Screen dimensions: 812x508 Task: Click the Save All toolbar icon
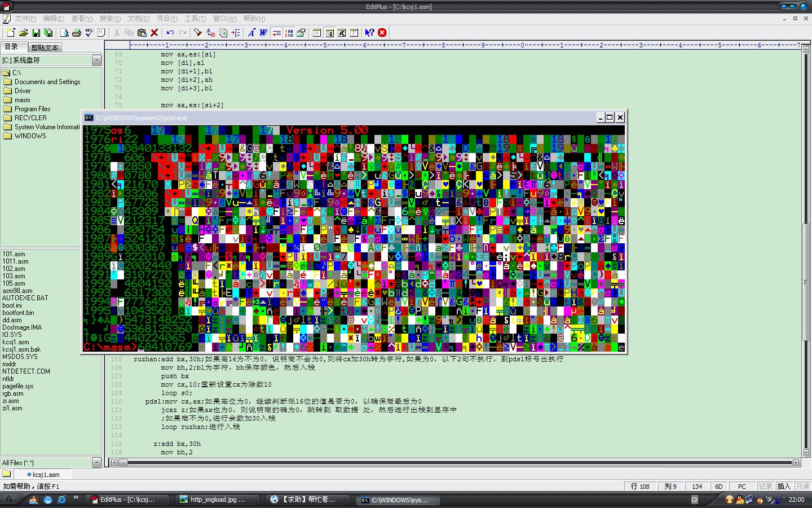pyautogui.click(x=48, y=33)
